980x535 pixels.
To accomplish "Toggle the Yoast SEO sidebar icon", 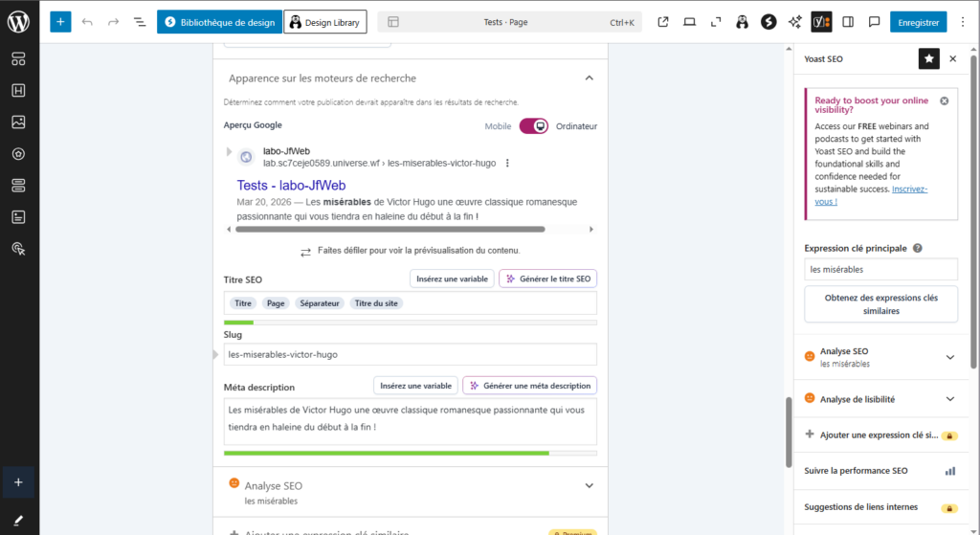I will pyautogui.click(x=821, y=22).
